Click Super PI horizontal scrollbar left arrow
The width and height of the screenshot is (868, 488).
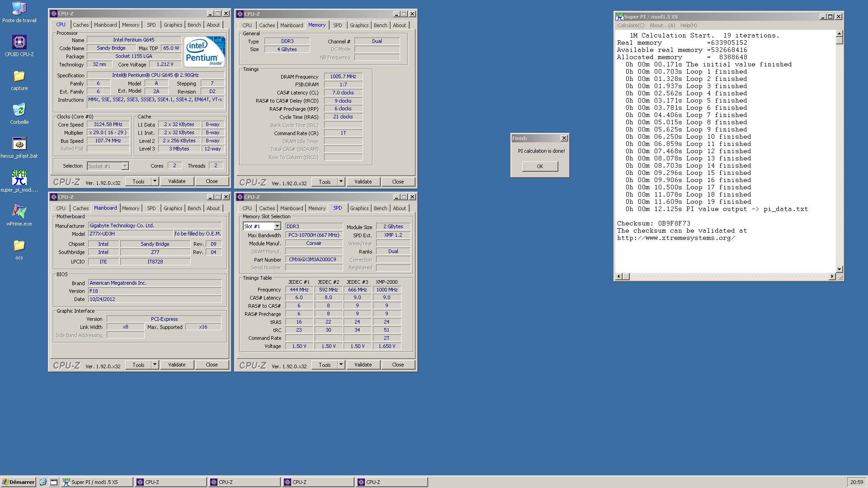coord(618,277)
